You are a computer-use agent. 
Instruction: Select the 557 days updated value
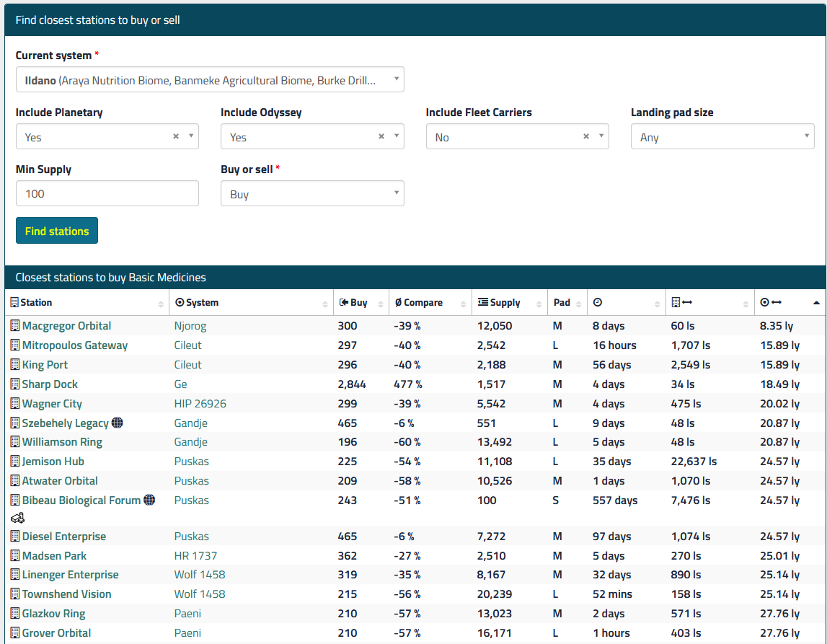[x=615, y=500]
